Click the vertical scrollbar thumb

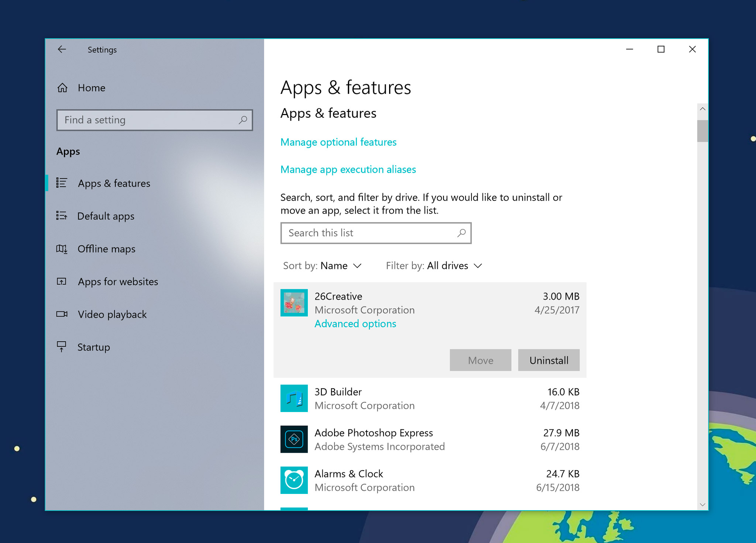[x=702, y=131]
